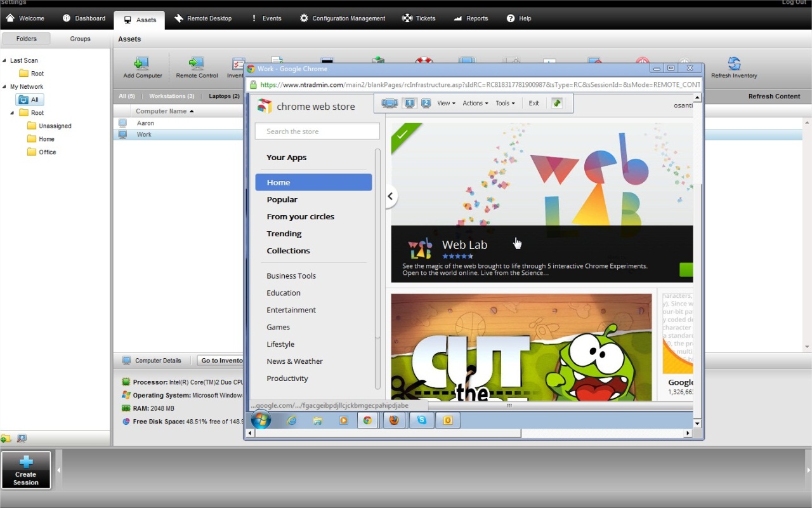The image size is (812, 508).
Task: Click the remote Windows Start orb
Action: [x=261, y=420]
